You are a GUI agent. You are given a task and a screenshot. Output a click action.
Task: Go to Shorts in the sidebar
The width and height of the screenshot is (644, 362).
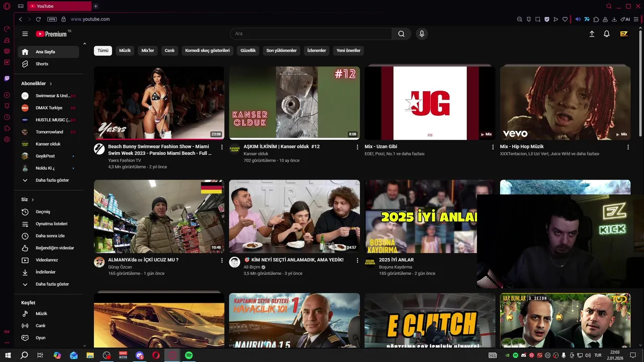tap(48, 64)
